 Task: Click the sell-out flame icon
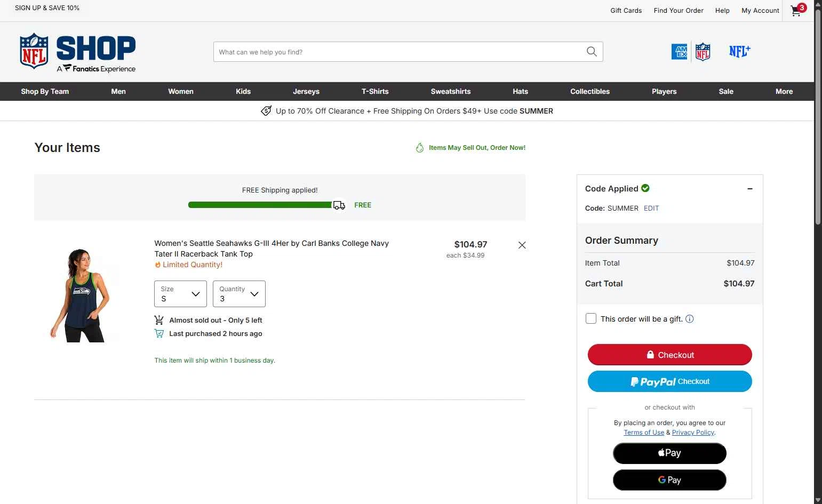coord(420,148)
